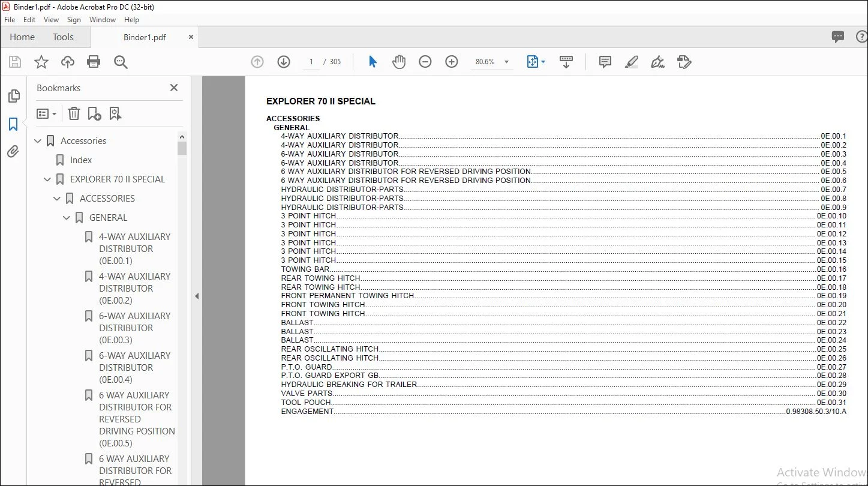Screen dimensions: 868x486
Task: Go to the next page arrow
Action: [x=284, y=62]
